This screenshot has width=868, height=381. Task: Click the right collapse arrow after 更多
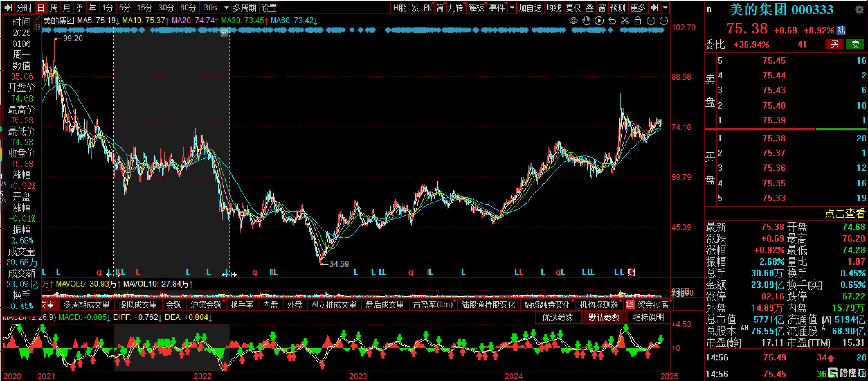pyautogui.click(x=654, y=7)
